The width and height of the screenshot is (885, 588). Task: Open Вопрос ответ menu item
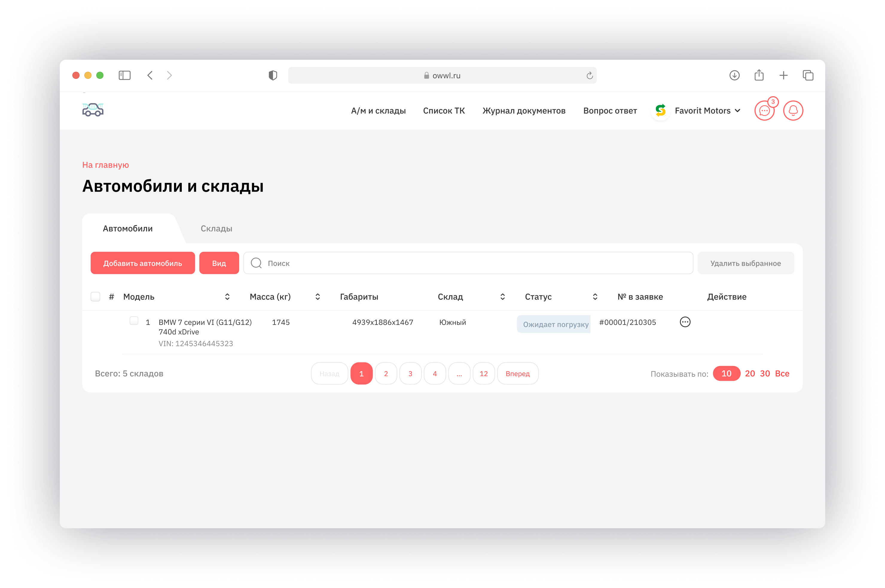610,111
